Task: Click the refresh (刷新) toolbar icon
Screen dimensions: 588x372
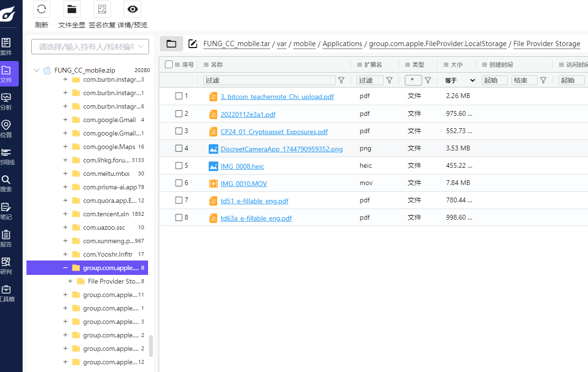Action: tap(42, 9)
